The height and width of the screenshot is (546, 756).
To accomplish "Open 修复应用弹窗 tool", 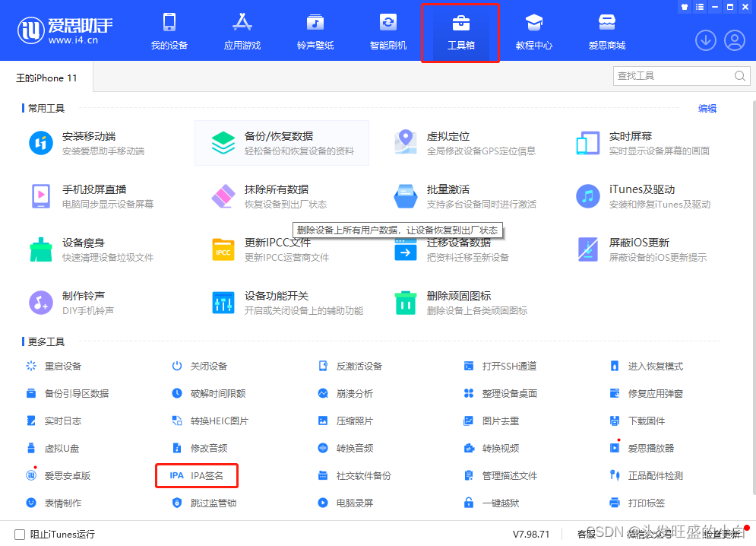I will pos(647,393).
